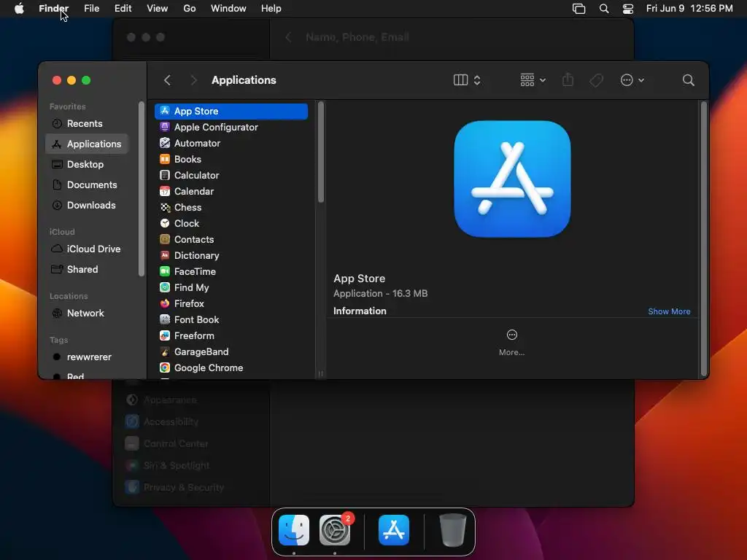The image size is (747, 560).
Task: Select the Automator app
Action: (231, 144)
